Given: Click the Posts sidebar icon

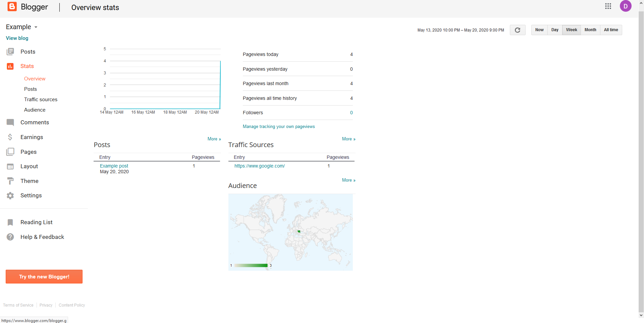Looking at the screenshot, I should point(10,52).
